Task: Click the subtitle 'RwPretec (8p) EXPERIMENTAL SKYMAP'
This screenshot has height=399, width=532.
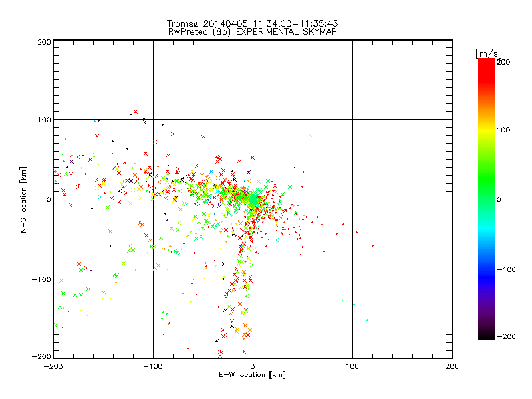Action: pos(253,32)
